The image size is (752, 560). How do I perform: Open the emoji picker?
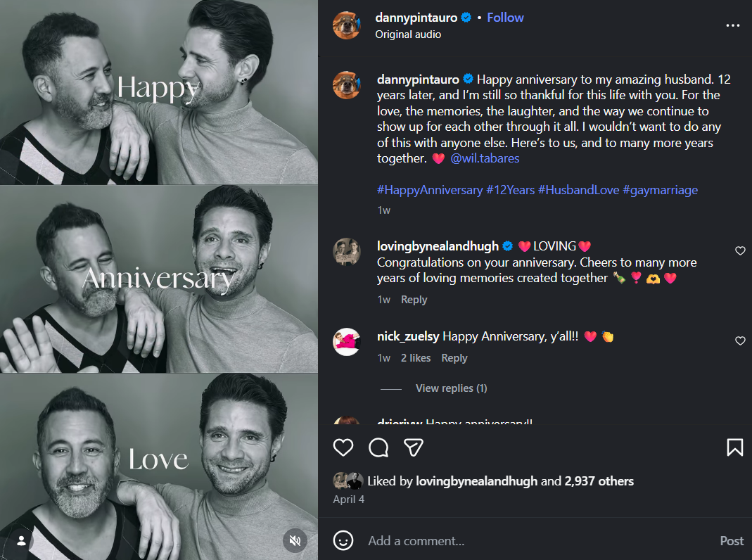click(343, 540)
